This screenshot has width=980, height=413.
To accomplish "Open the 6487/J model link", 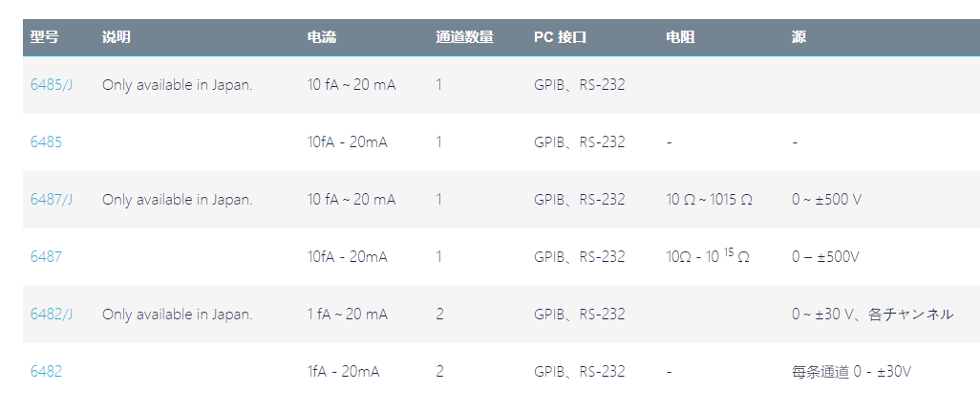I will click(52, 200).
